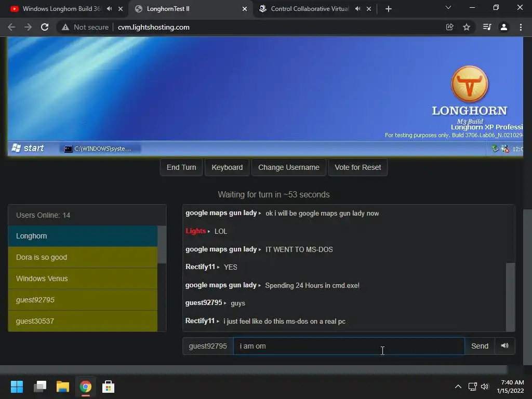Click the browser forward arrow

click(x=28, y=27)
